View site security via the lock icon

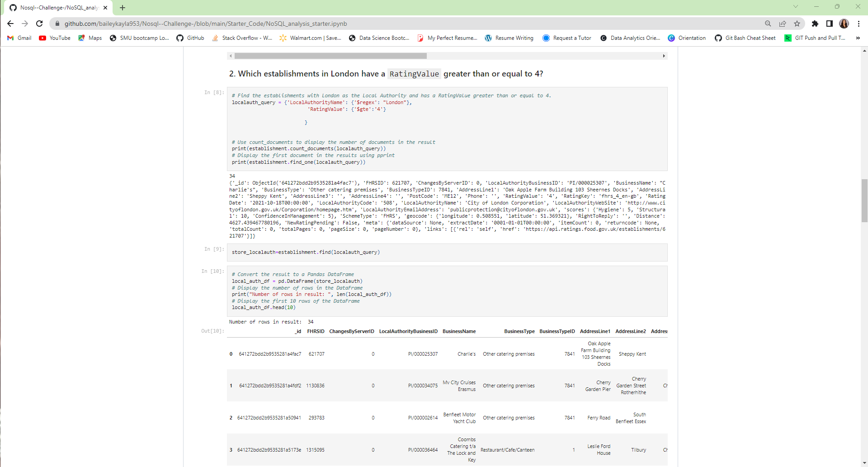click(x=57, y=24)
